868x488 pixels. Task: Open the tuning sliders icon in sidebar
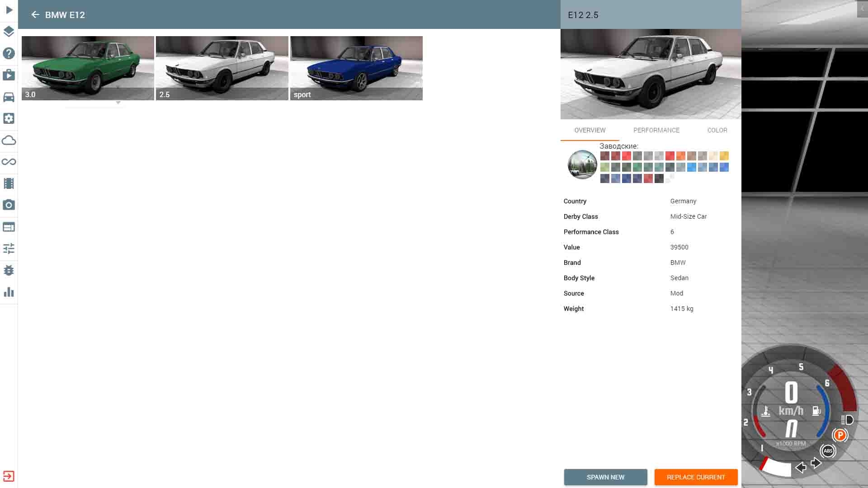[x=9, y=249]
